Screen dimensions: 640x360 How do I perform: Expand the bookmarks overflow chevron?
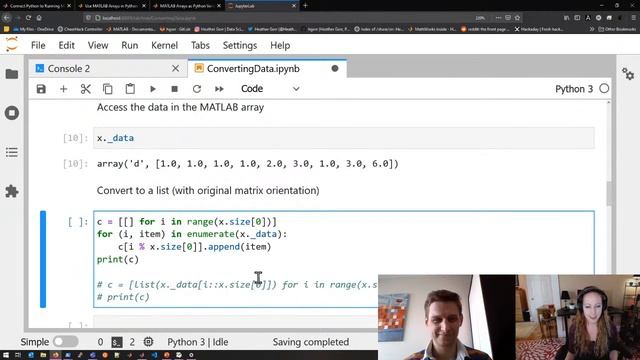[592, 29]
